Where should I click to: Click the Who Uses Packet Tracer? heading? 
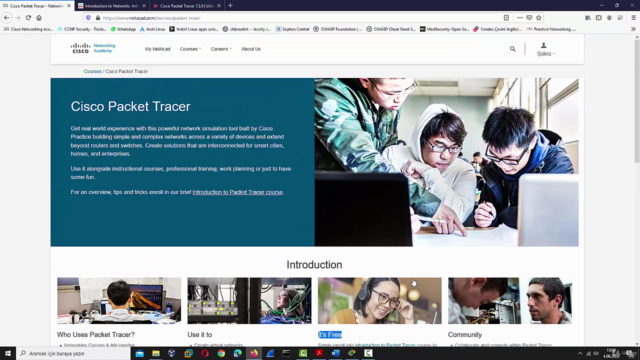pyautogui.click(x=96, y=335)
